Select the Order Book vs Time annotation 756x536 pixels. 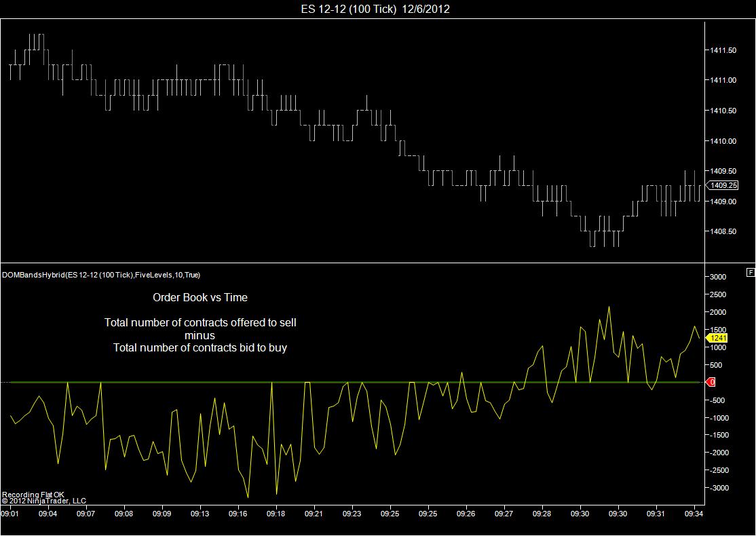click(200, 297)
